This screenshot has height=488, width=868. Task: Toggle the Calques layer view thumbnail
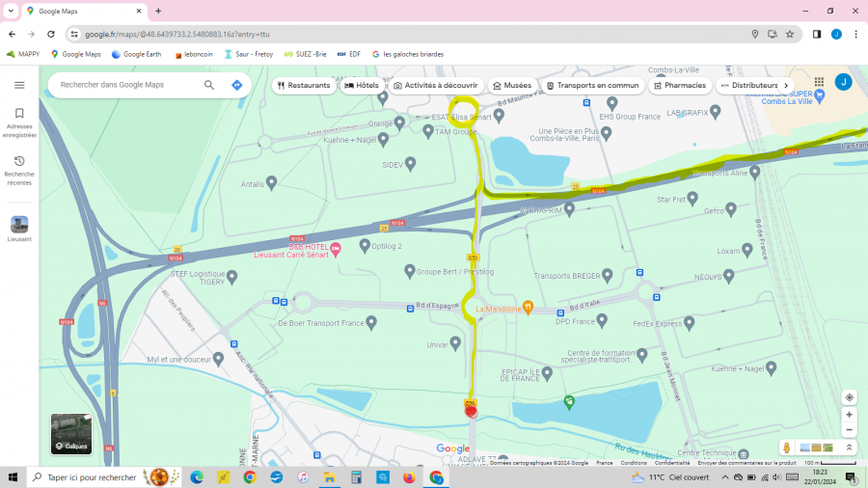71,433
